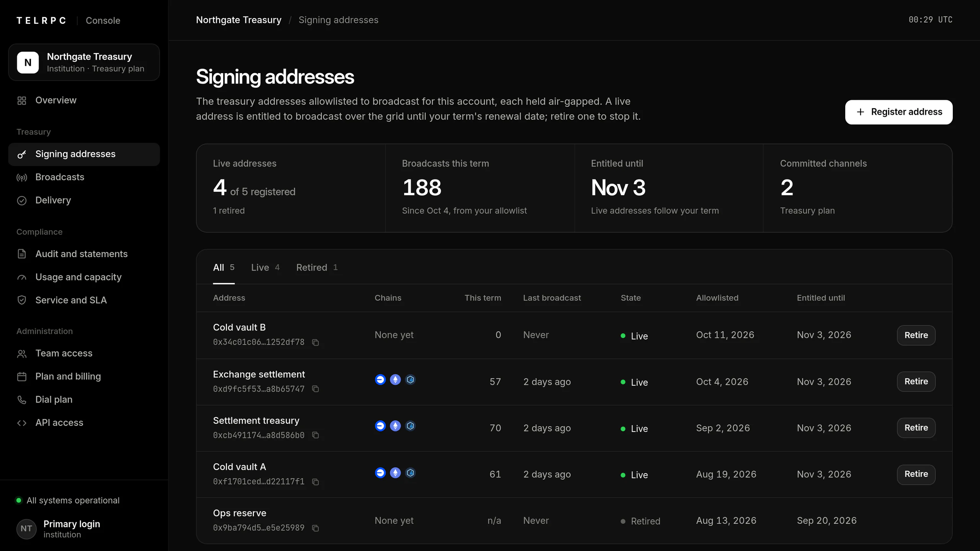The width and height of the screenshot is (980, 551).
Task: Copy the Cold vault A address
Action: tap(315, 482)
